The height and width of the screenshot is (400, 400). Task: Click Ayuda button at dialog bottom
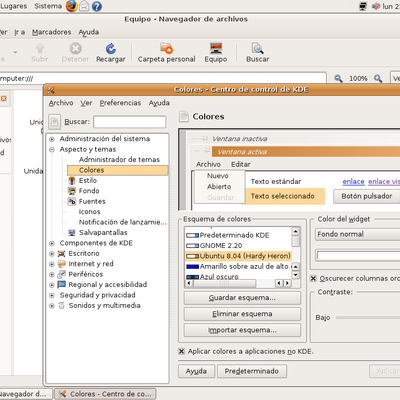[196, 371]
